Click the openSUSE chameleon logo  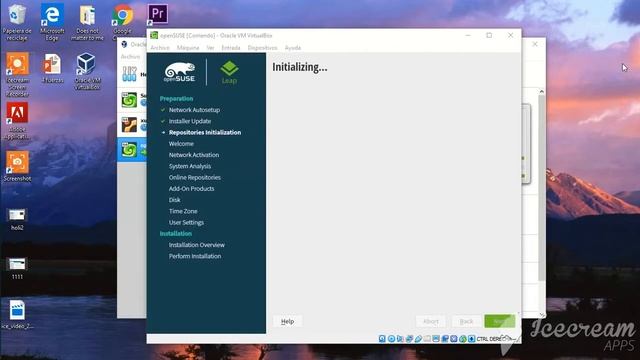(180, 72)
